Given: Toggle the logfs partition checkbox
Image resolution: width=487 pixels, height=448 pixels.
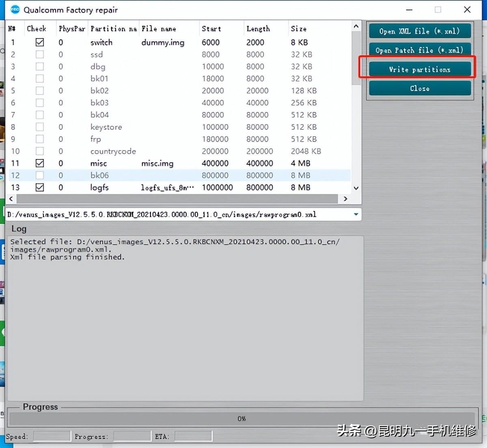Looking at the screenshot, I should (x=40, y=187).
